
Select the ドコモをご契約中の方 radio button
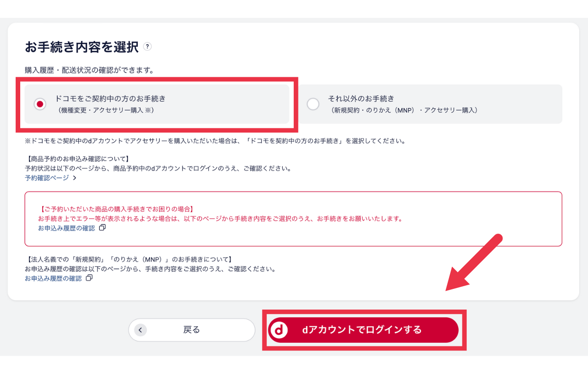click(x=40, y=104)
